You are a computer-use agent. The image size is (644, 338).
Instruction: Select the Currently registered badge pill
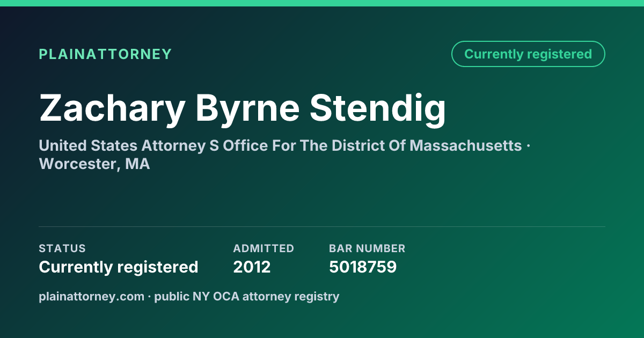tap(528, 54)
